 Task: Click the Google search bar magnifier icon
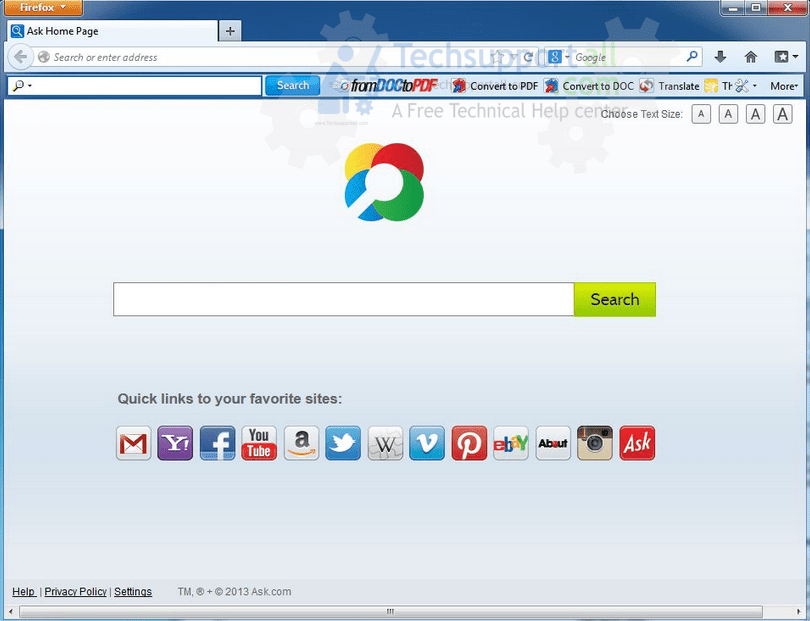point(692,56)
